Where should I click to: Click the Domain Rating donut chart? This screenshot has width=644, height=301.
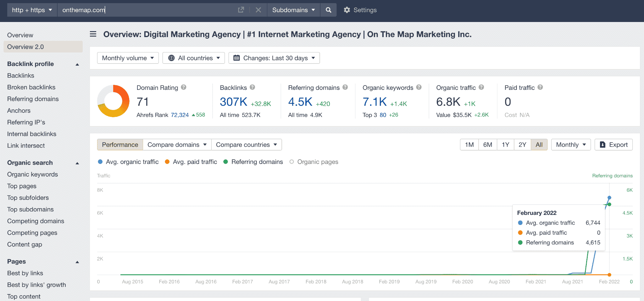click(113, 101)
